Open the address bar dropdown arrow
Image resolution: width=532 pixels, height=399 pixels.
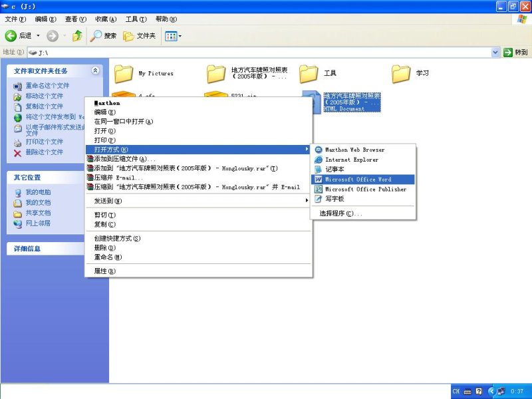click(x=496, y=52)
